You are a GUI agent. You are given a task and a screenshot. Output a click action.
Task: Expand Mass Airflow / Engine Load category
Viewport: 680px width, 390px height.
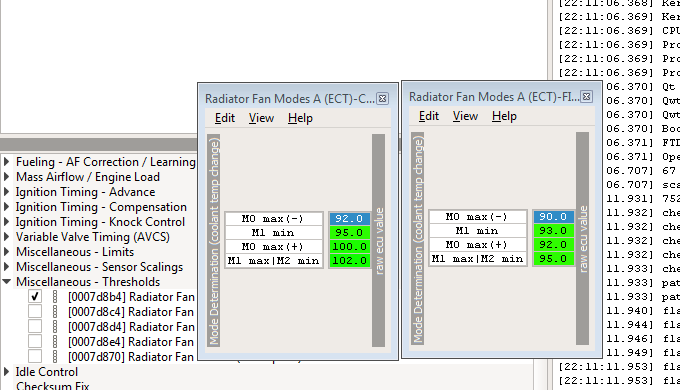click(7, 177)
